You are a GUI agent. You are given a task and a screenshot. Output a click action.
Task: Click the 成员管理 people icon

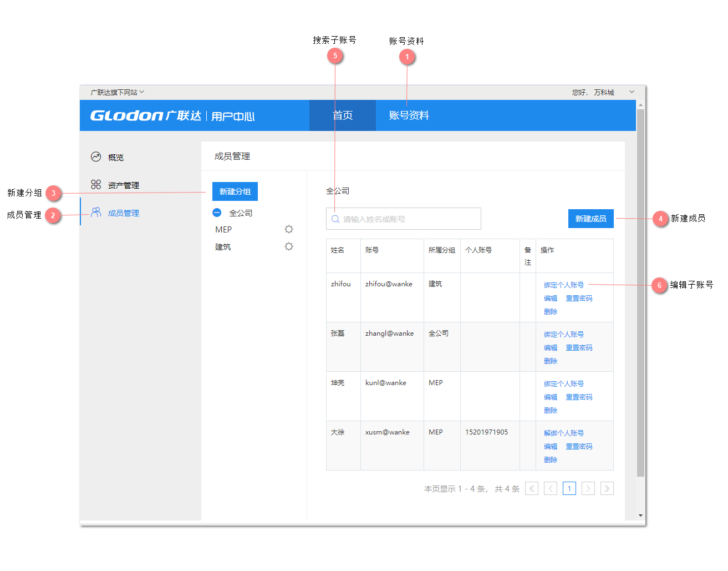(96, 213)
